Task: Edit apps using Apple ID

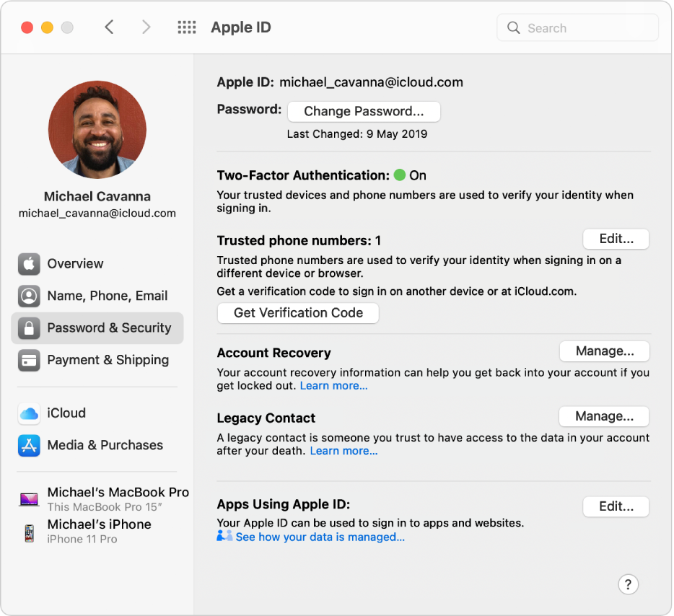Action: (616, 506)
